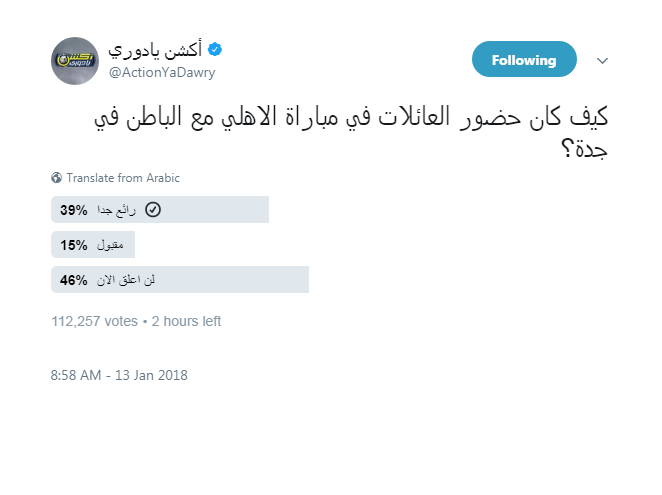Open the ActionYaDawry profile avatar
This screenshot has width=662, height=495.
tap(75, 61)
